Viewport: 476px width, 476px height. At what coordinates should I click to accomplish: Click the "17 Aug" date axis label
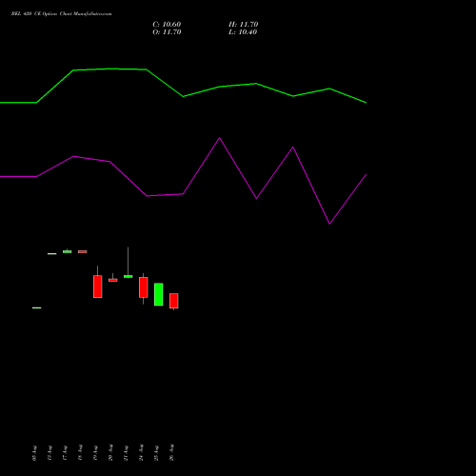tap(65, 452)
